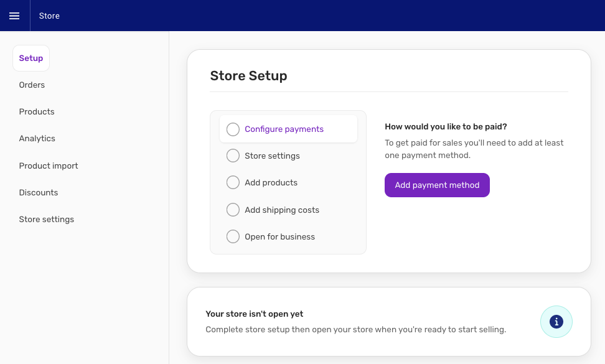Open Store settings in the sidebar

[46, 220]
